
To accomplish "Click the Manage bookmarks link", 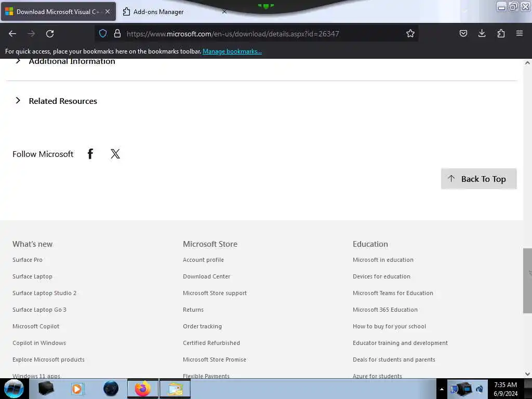I will (x=232, y=51).
